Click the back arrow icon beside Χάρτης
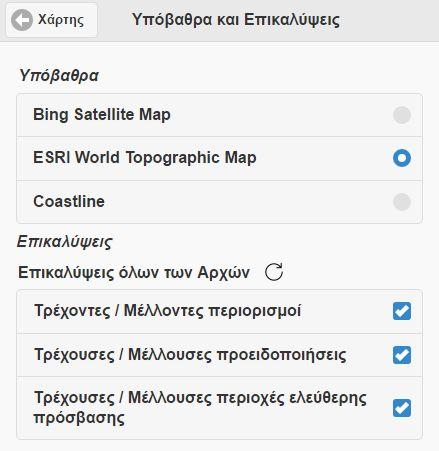Image resolution: width=439 pixels, height=451 pixels. (22, 20)
